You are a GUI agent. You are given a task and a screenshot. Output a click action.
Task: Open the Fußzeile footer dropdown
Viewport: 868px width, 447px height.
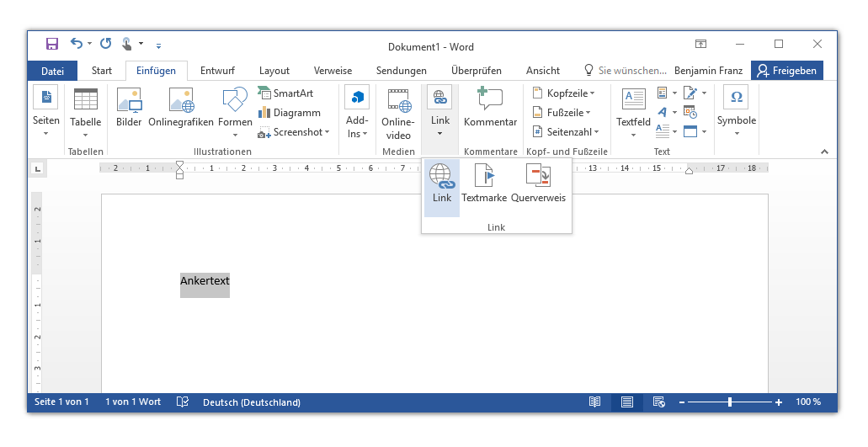(562, 112)
